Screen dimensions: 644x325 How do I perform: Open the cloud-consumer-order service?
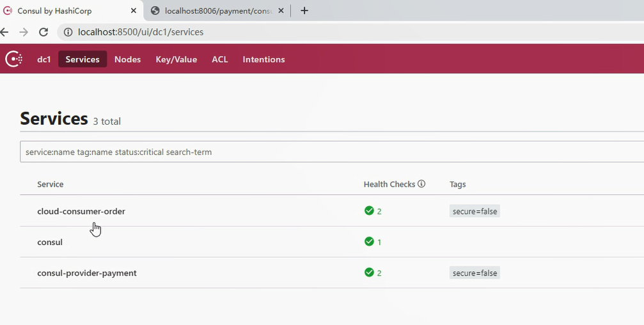pyautogui.click(x=81, y=211)
